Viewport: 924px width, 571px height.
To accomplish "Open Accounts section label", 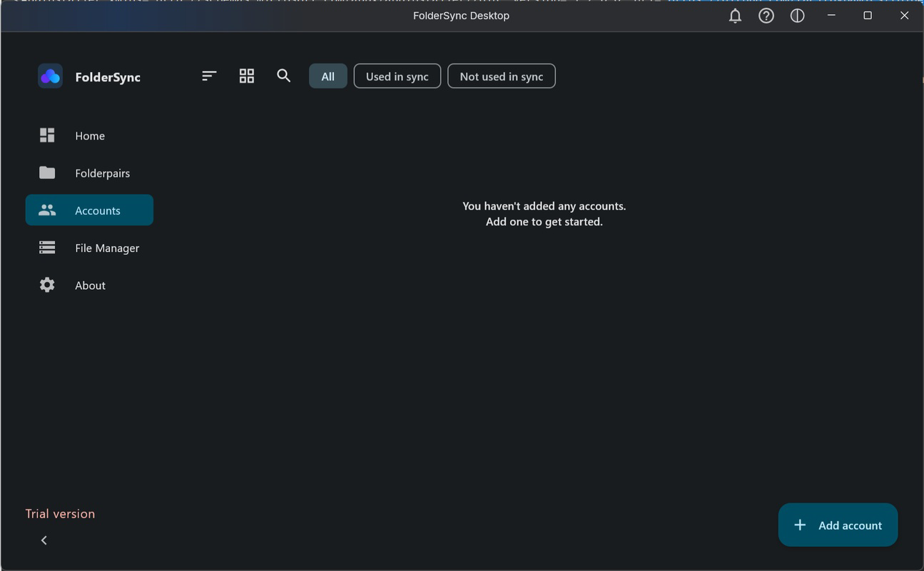I will [98, 211].
